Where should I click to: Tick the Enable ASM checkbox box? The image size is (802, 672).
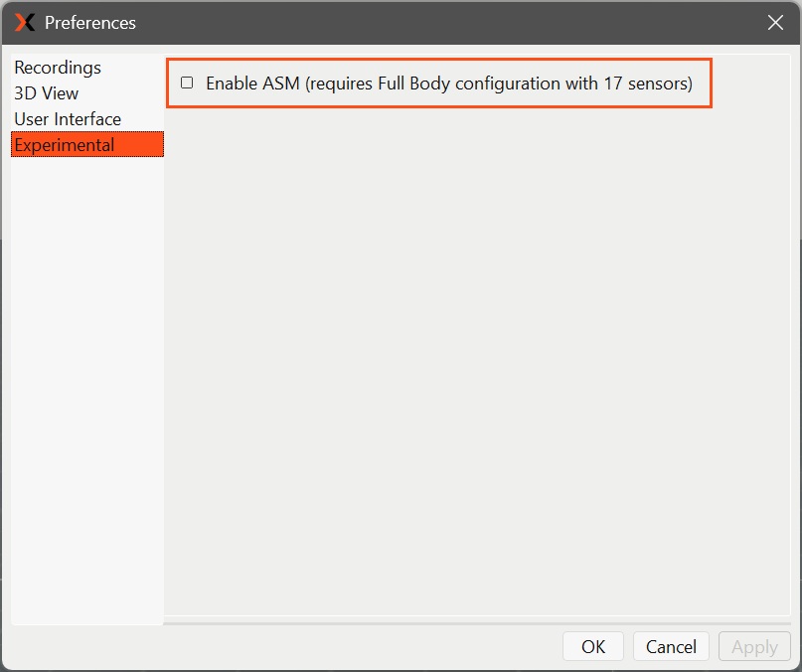point(187,83)
